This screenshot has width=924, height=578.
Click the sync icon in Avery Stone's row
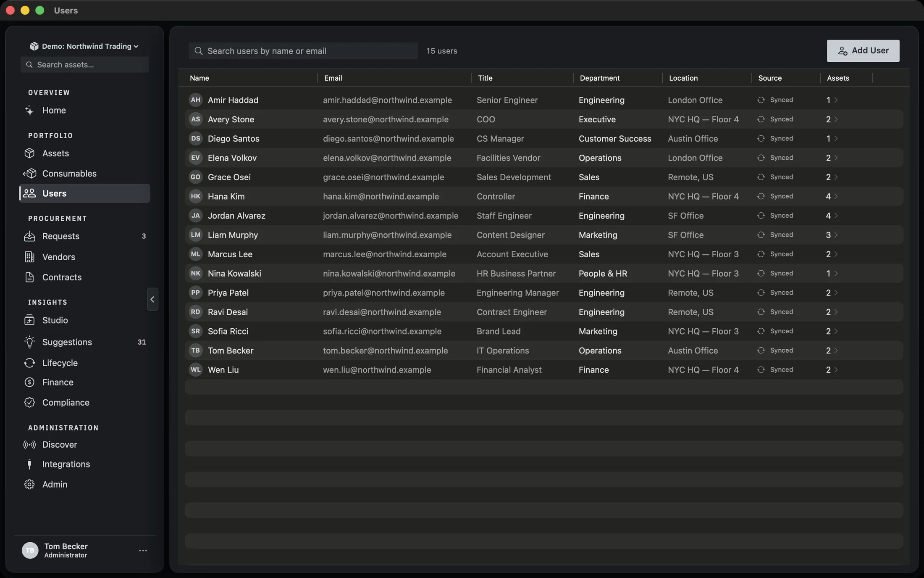coord(761,119)
